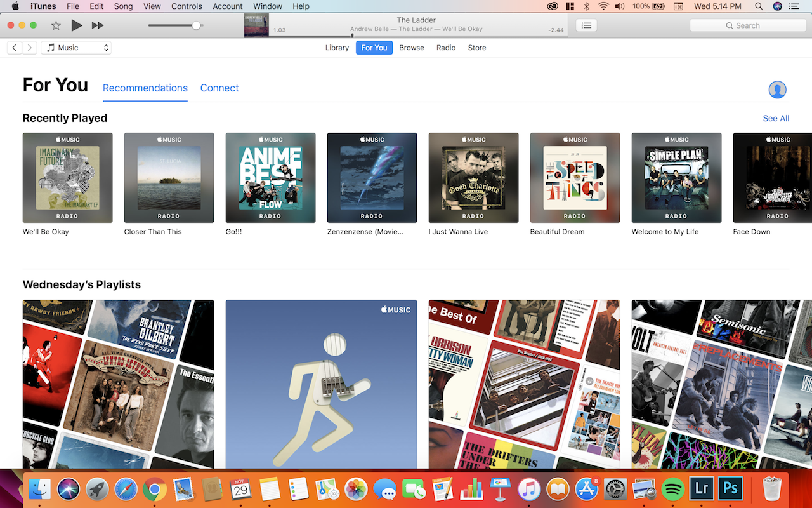Open the Up Next list button

click(x=586, y=25)
